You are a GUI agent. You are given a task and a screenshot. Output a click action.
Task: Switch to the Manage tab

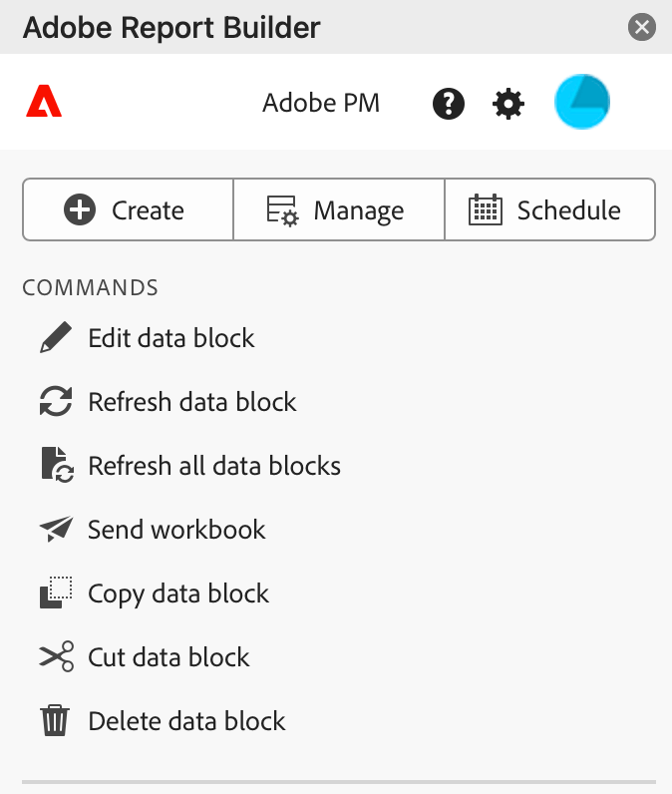click(x=339, y=209)
